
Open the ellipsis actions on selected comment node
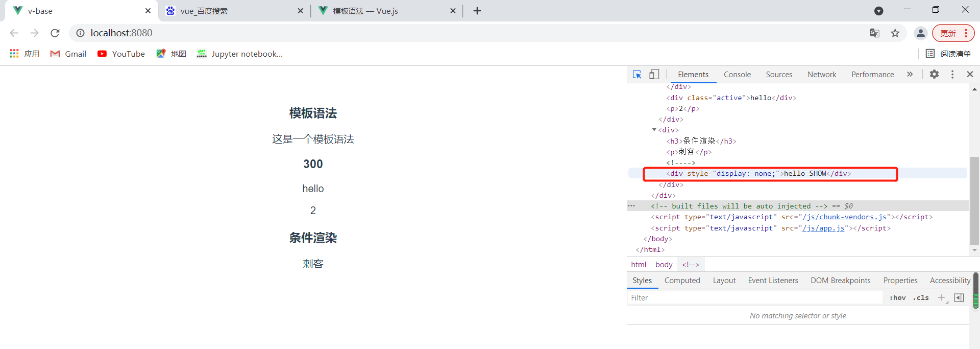pyautogui.click(x=631, y=206)
